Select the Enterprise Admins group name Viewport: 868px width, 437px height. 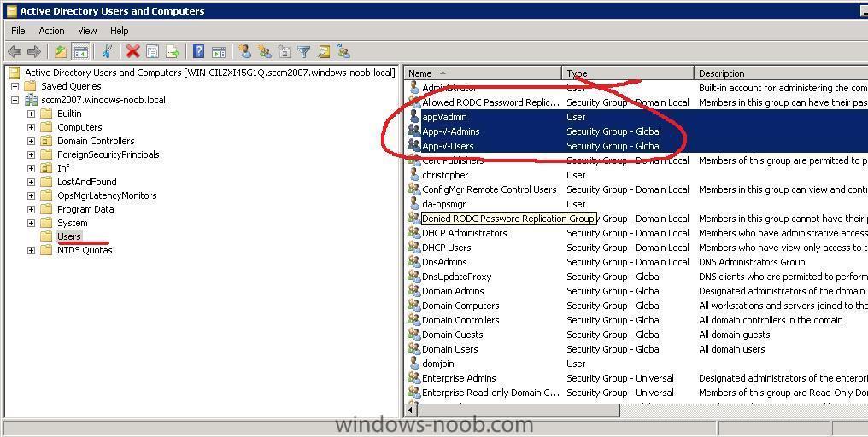coord(459,378)
